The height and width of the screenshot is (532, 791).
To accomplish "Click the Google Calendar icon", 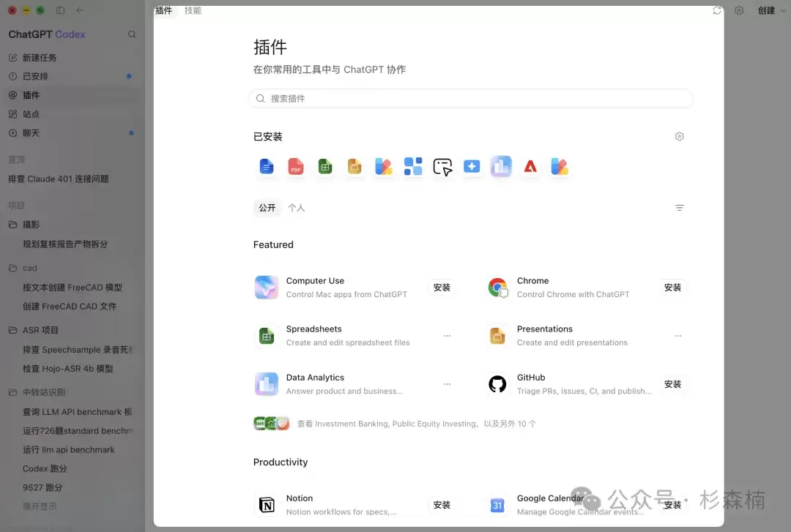I will click(x=497, y=505).
